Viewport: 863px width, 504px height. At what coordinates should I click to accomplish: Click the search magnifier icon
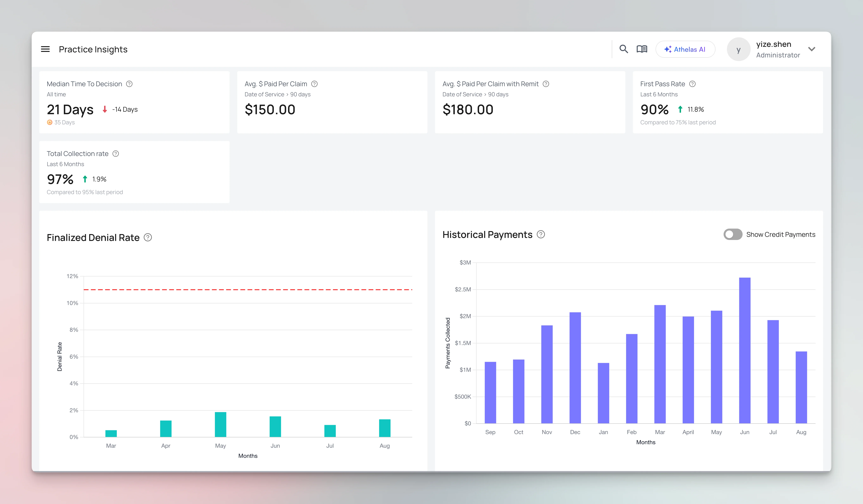(624, 49)
